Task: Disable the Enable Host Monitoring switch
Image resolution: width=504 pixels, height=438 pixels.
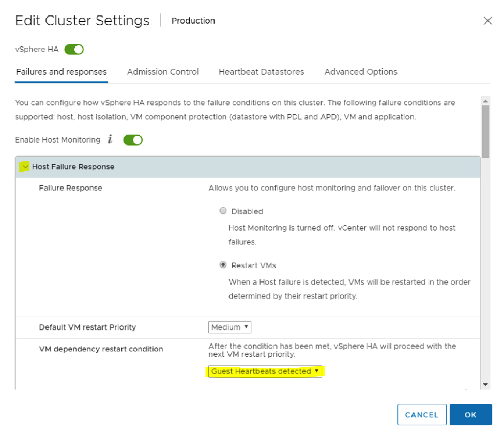Action: [x=133, y=140]
